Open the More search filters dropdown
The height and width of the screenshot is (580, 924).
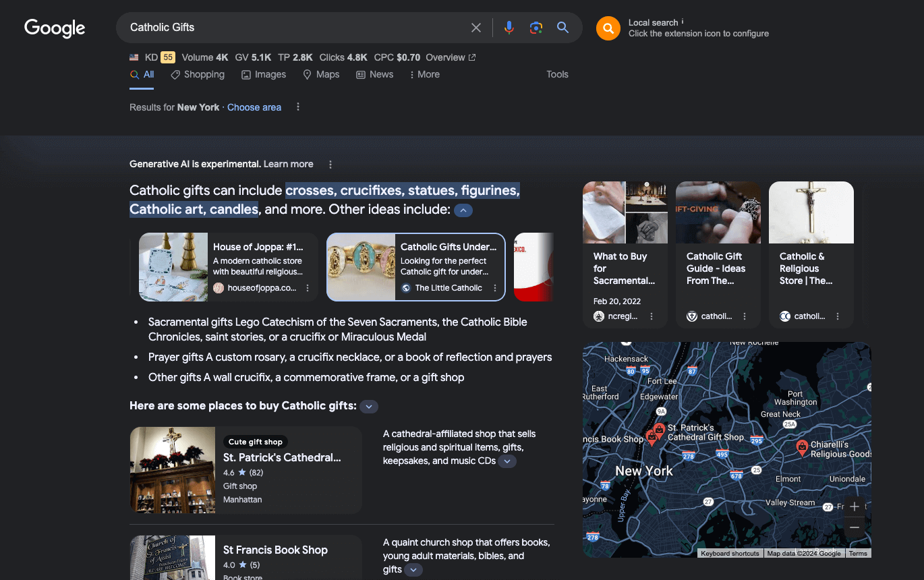425,75
